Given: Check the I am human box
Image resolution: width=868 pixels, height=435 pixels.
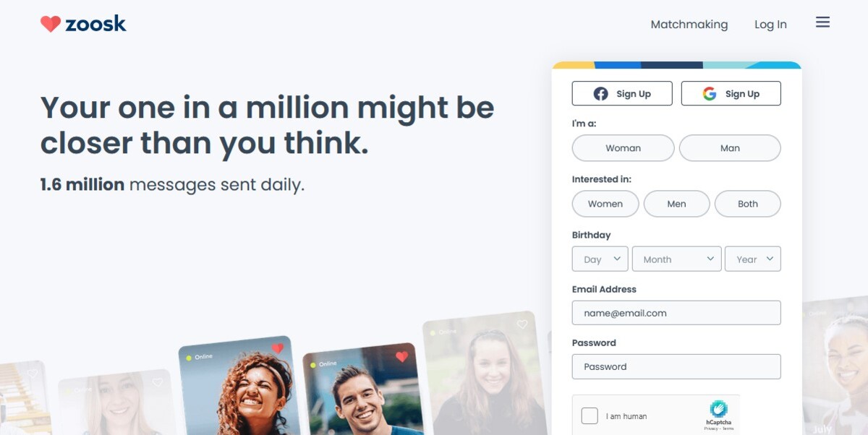Looking at the screenshot, I should (x=590, y=416).
